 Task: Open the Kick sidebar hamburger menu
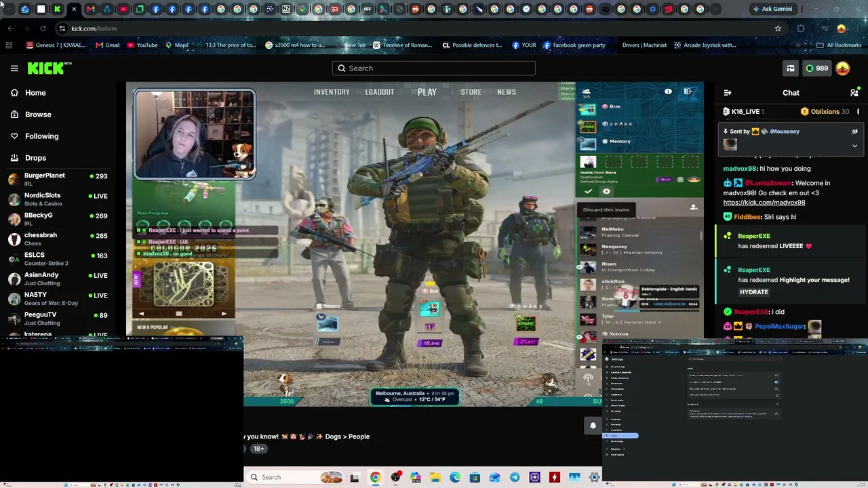pyautogui.click(x=14, y=68)
